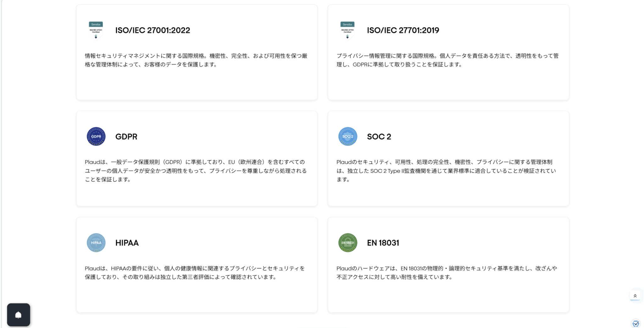The height and width of the screenshot is (328, 644).
Task: Click the SOC 2 card title text
Action: (x=379, y=137)
